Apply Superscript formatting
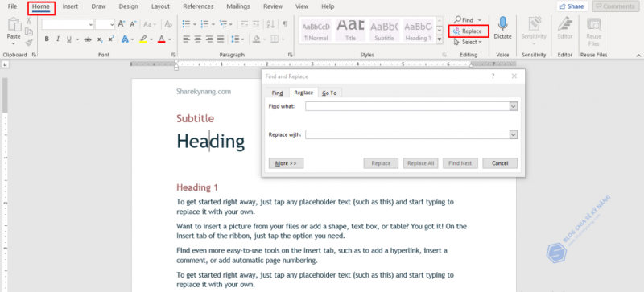The image size is (644, 292). [x=111, y=39]
